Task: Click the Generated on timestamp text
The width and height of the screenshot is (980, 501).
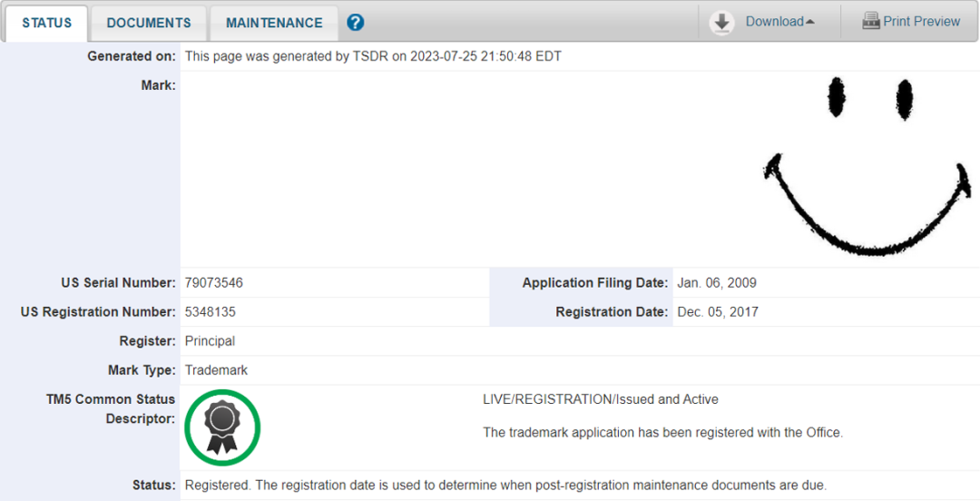Action: [x=373, y=56]
